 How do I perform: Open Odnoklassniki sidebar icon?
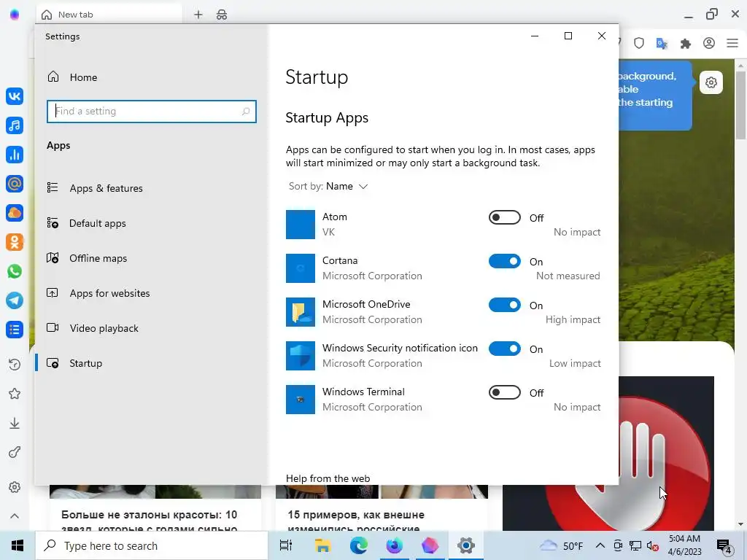[x=15, y=242]
